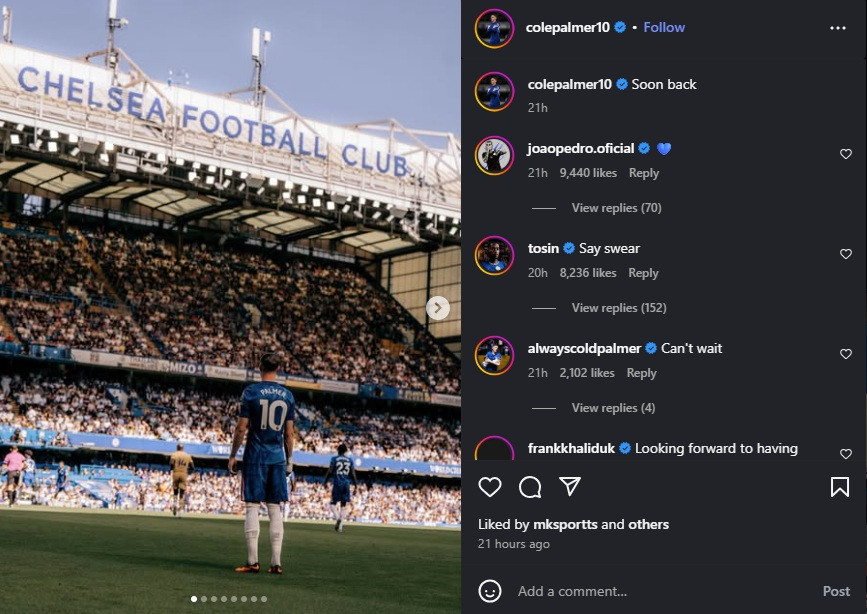Reply to tosin's comment

(643, 273)
